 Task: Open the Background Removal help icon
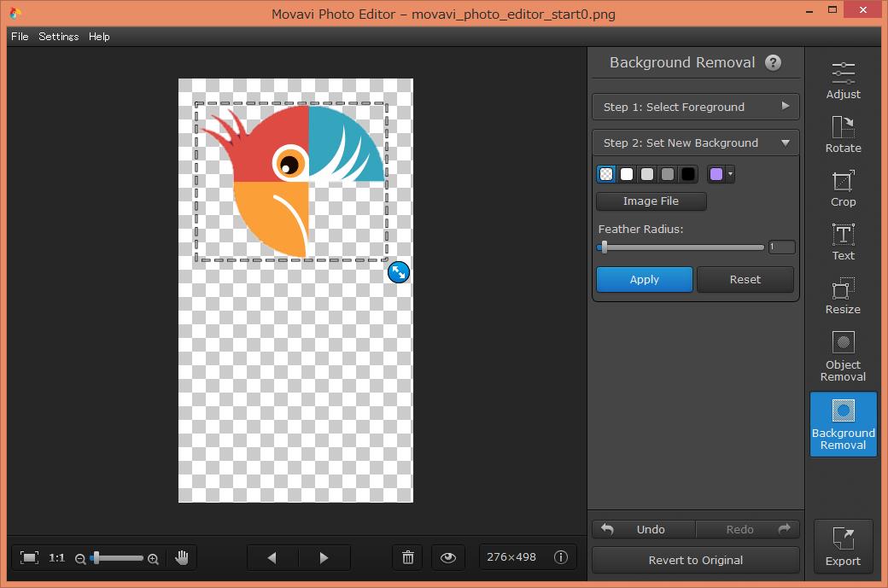pyautogui.click(x=773, y=62)
